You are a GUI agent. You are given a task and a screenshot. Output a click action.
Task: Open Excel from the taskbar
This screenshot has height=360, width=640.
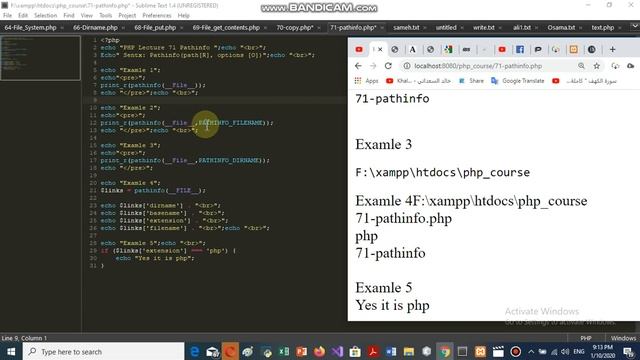click(284, 351)
